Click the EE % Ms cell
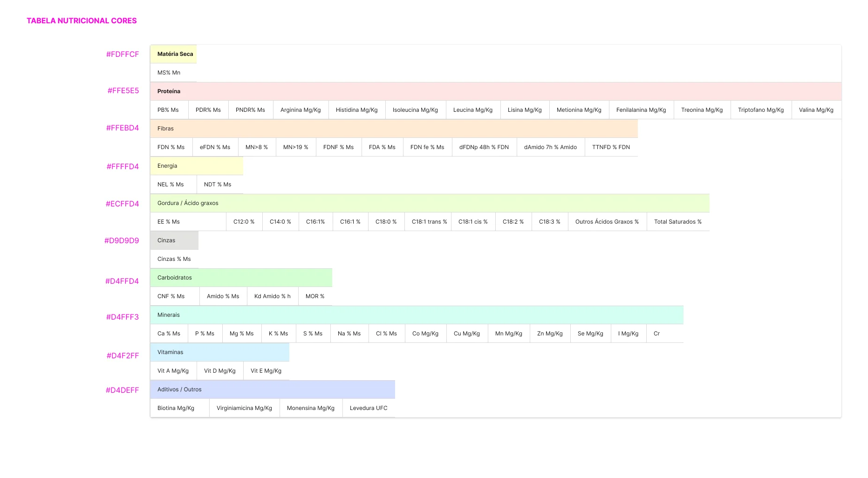 (x=188, y=222)
